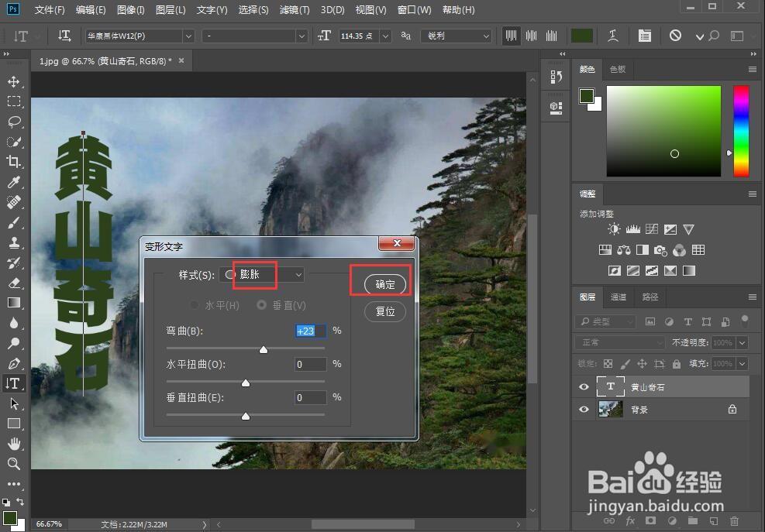This screenshot has width=765, height=532.
Task: Click the add layer style fx icon
Action: coord(630,521)
